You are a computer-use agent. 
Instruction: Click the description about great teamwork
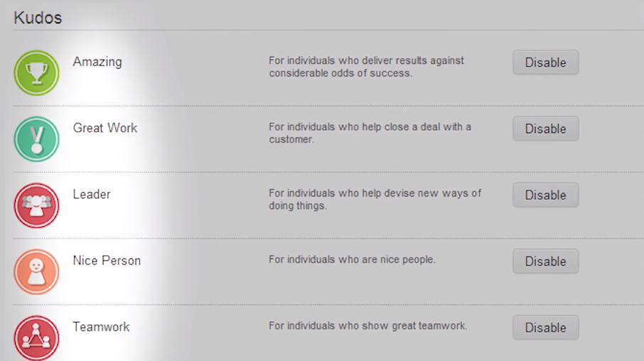pos(368,325)
